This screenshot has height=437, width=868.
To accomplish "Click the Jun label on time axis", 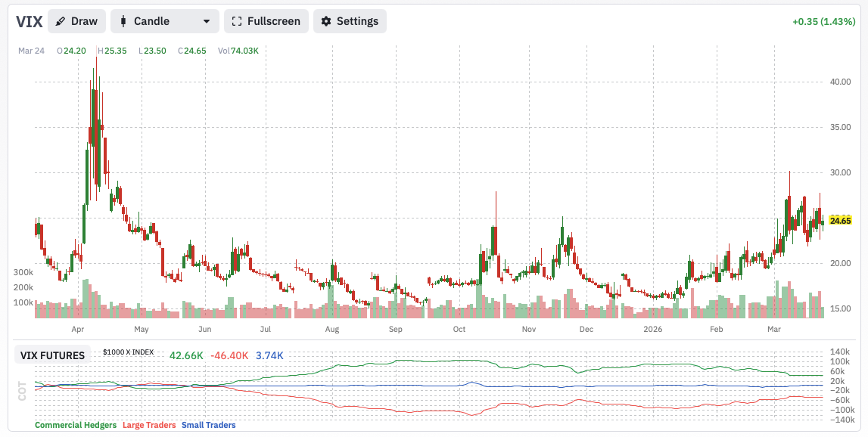I will coord(205,329).
